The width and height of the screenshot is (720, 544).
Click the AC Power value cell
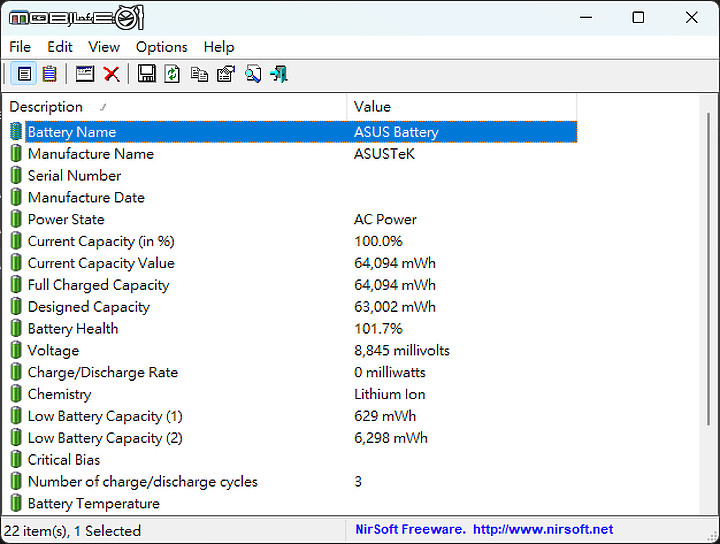(385, 219)
